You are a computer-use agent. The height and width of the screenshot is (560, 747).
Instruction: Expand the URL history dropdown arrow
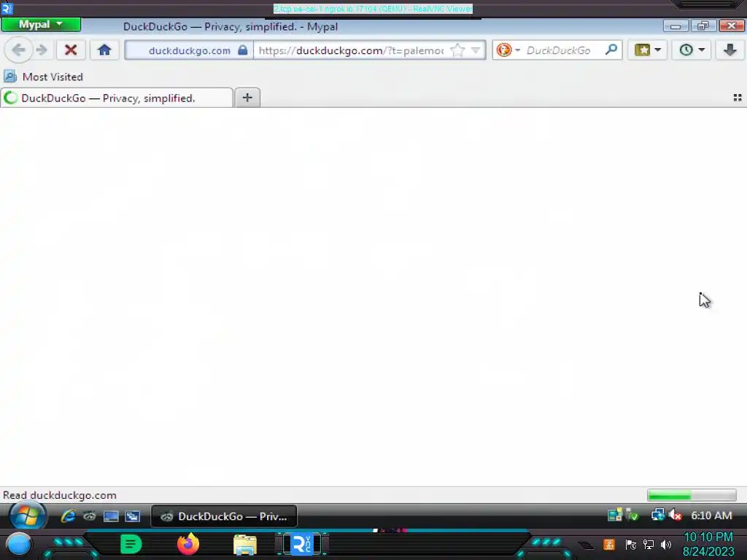[x=476, y=50]
